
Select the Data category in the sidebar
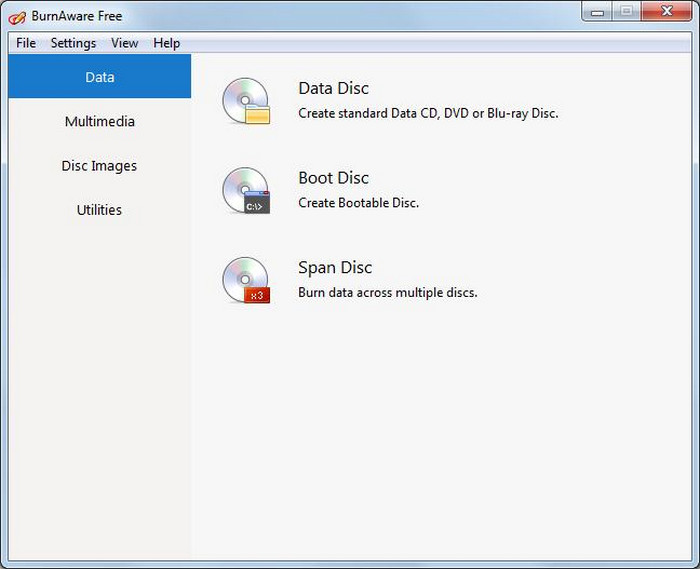(x=99, y=77)
